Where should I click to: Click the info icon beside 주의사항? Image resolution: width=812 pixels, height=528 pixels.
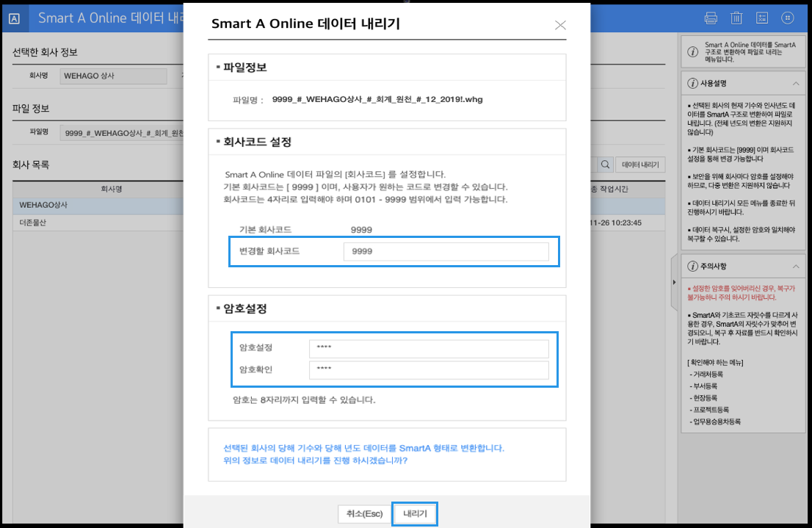coord(692,266)
